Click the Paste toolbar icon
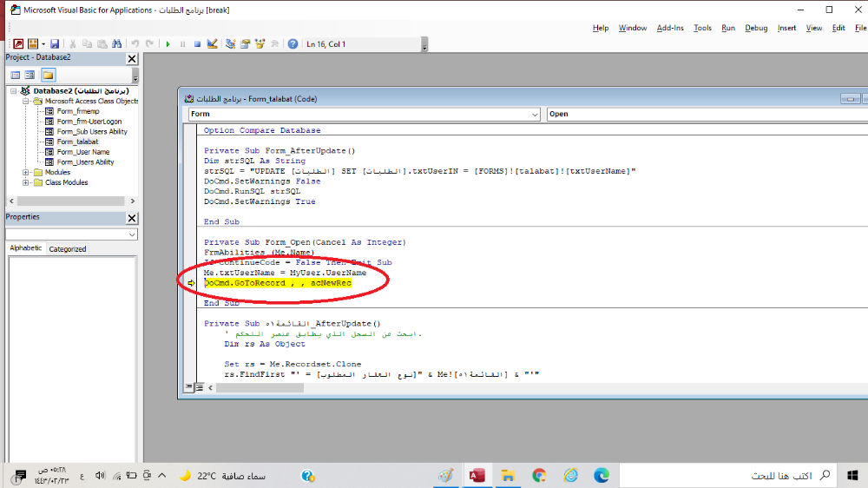 coord(102,43)
